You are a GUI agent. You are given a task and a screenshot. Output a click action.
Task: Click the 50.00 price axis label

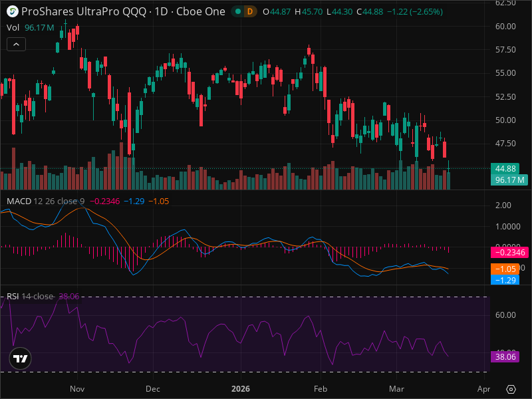pyautogui.click(x=505, y=120)
